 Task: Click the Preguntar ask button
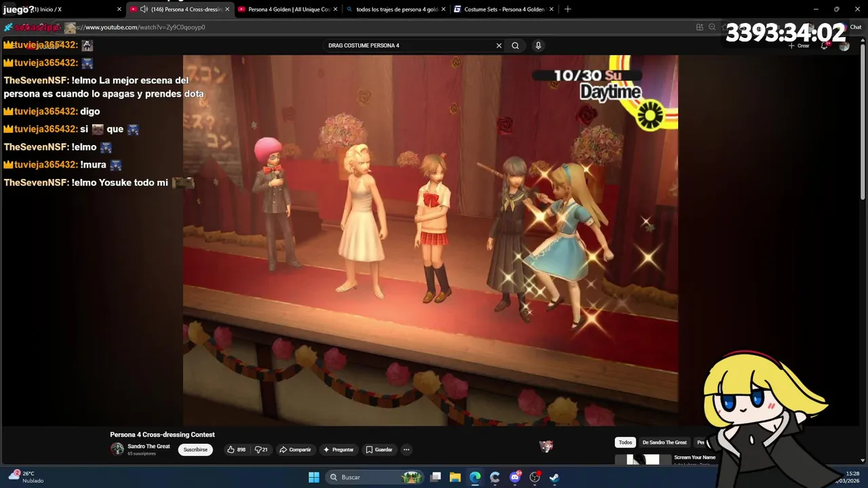coord(338,449)
